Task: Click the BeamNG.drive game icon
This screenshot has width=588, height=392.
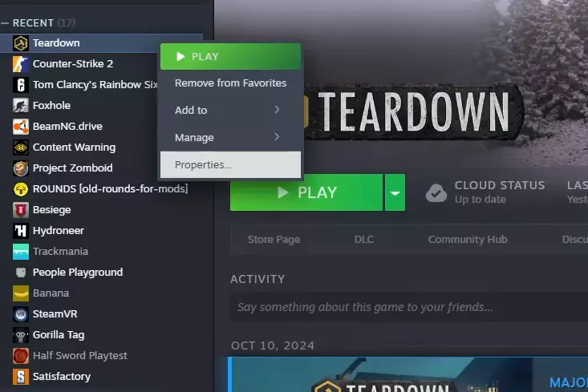Action: [21, 127]
